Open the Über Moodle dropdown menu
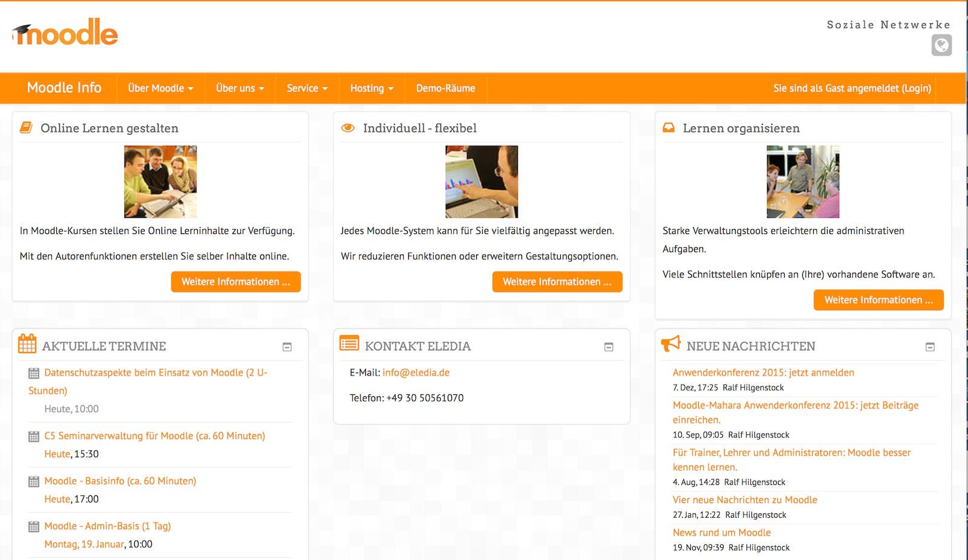968x560 pixels. click(160, 88)
